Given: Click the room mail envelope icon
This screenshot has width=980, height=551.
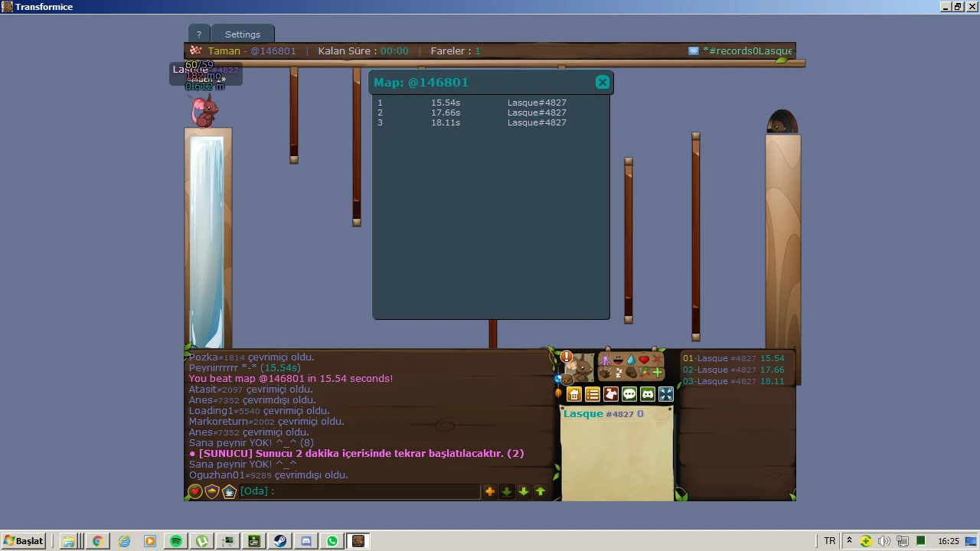Looking at the screenshot, I should pyautogui.click(x=694, y=51).
